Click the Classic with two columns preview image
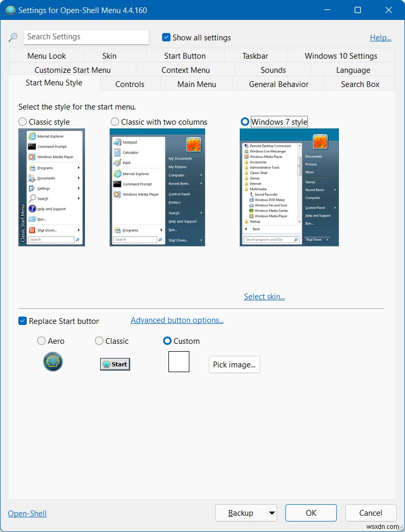 click(157, 187)
